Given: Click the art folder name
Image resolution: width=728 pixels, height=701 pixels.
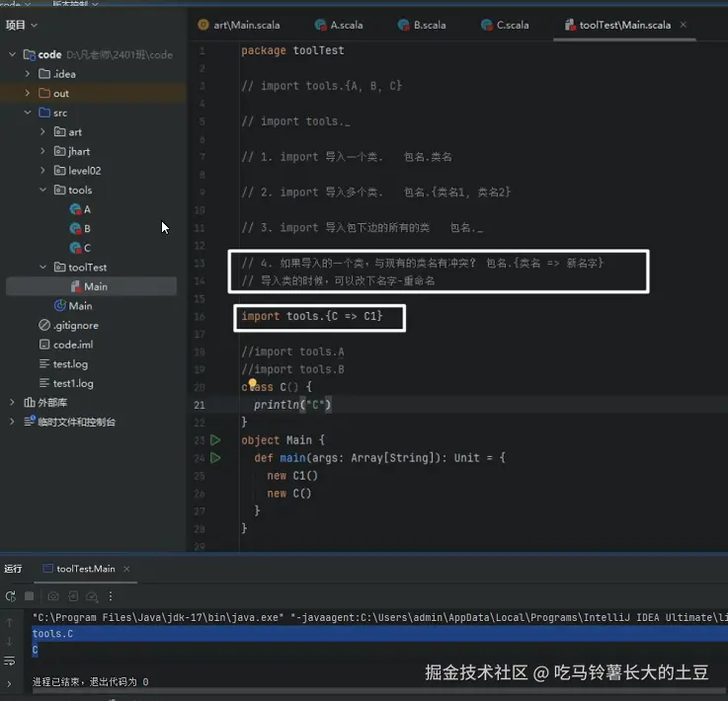Looking at the screenshot, I should 75,132.
